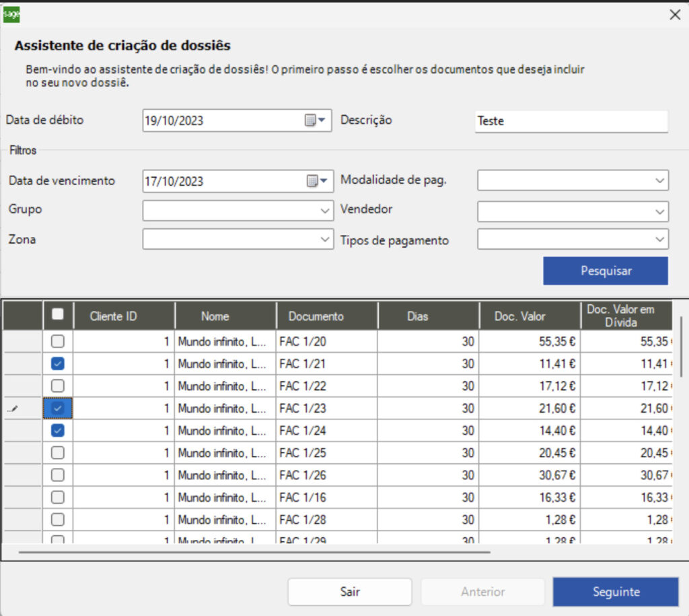Click the edit pencil on FAC 1/23 row

pyautogui.click(x=13, y=409)
